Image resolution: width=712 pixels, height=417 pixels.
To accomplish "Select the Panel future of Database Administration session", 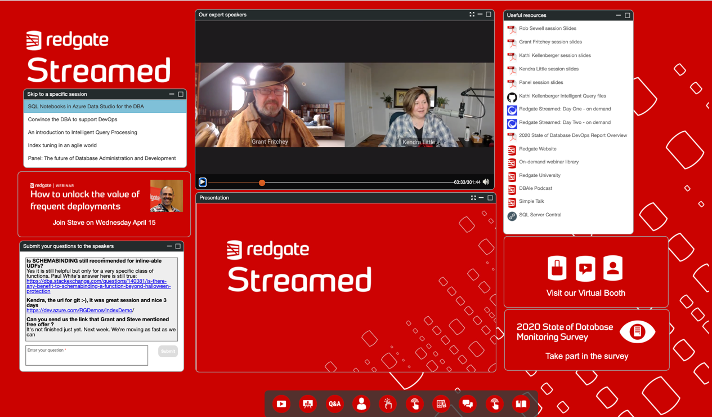I will [x=105, y=159].
